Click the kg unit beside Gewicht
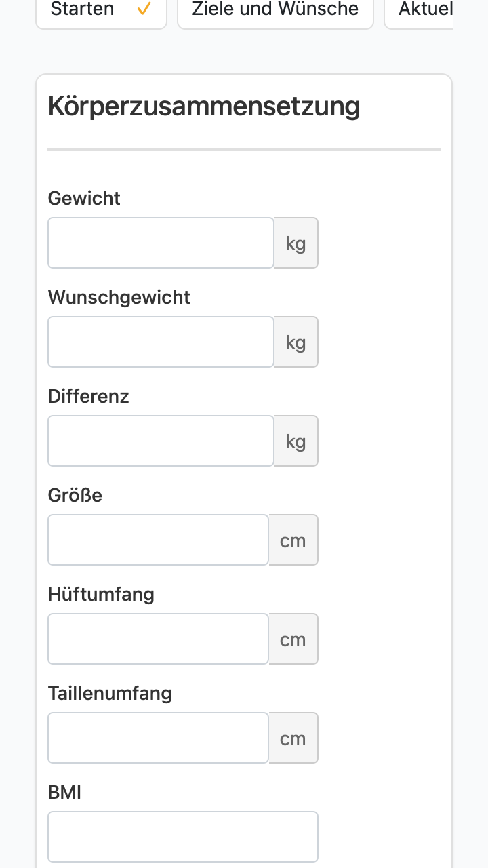The width and height of the screenshot is (488, 868). [296, 243]
